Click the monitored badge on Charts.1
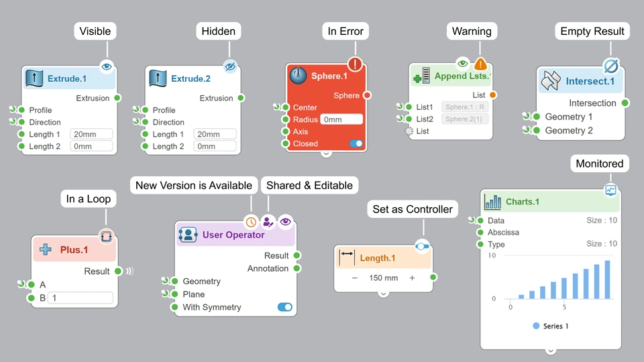644x362 pixels. [610, 190]
